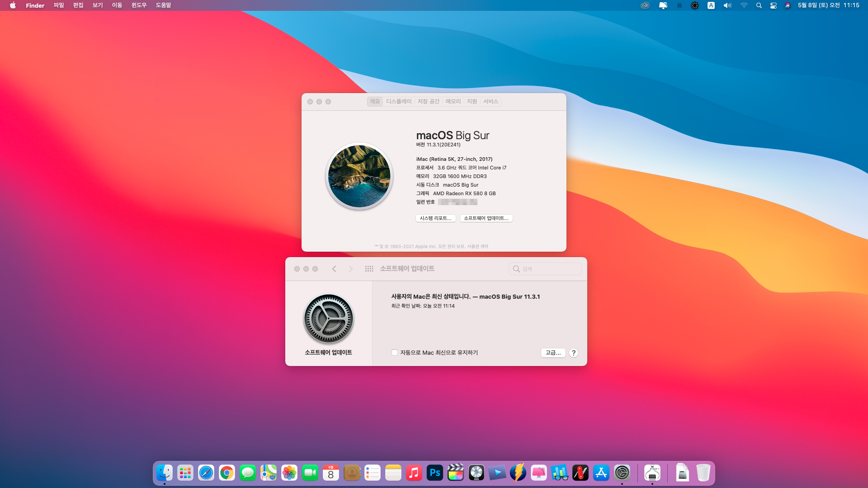Switch to the 저장 공간 tab
This screenshot has height=488, width=868.
pos(428,102)
